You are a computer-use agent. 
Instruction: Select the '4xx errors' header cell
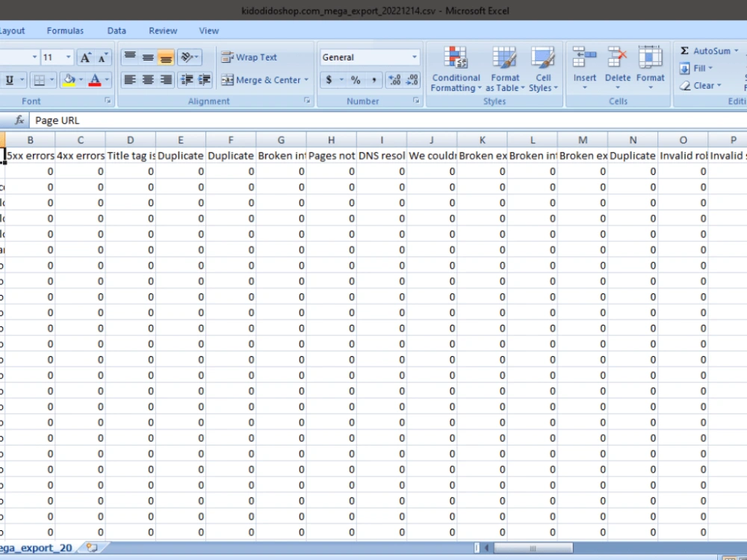click(x=81, y=156)
